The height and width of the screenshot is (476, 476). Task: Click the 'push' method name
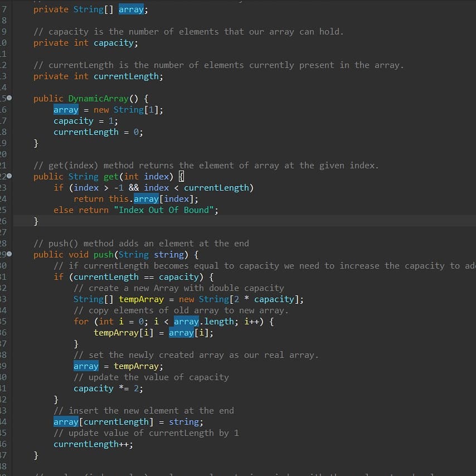pyautogui.click(x=104, y=255)
